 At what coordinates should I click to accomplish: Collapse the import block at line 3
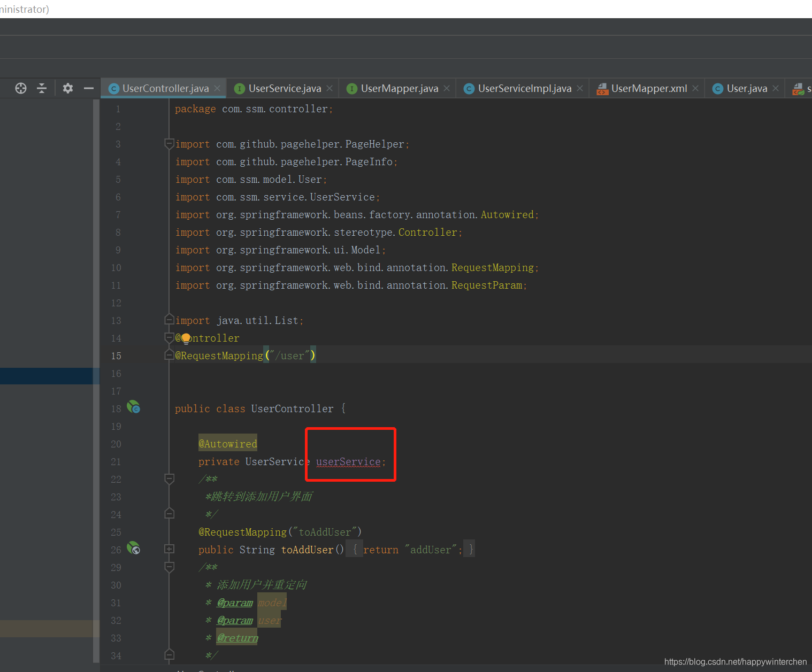coord(169,144)
